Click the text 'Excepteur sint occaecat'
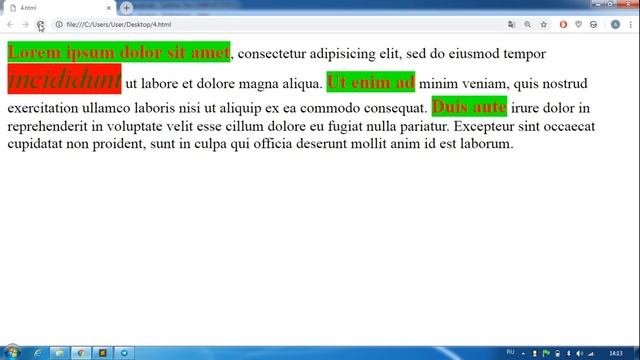Screen dimensions: 640x360 524,126
